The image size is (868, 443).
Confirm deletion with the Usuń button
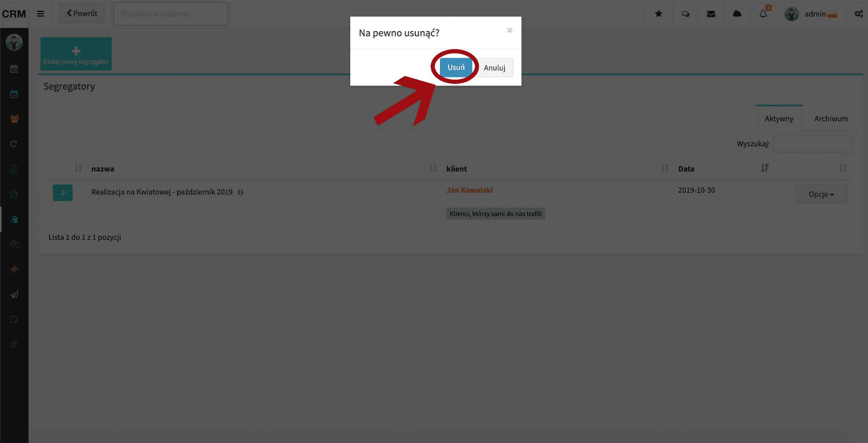[x=456, y=67]
